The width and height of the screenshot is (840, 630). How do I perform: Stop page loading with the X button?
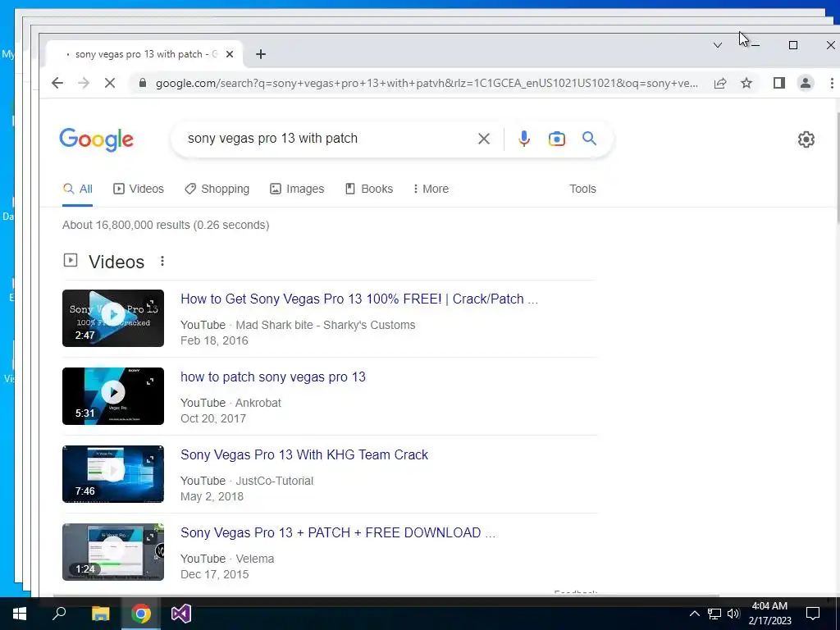(110, 83)
